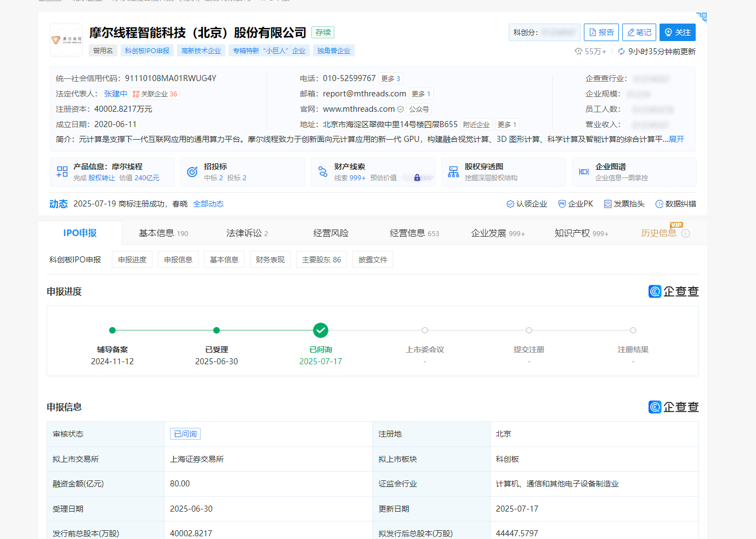756x539 pixels.
Task: Click the 关注 follow button
Action: (678, 32)
